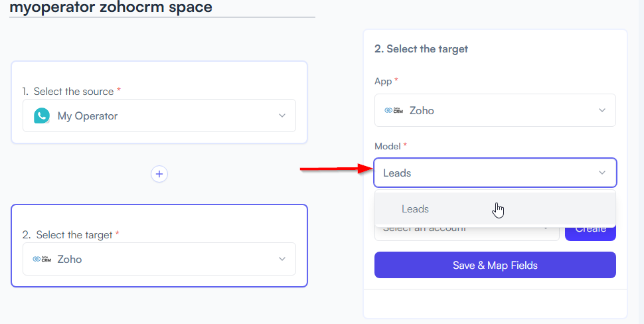Choose the Leads option from the open list
The height and width of the screenshot is (324, 644).
[495, 209]
